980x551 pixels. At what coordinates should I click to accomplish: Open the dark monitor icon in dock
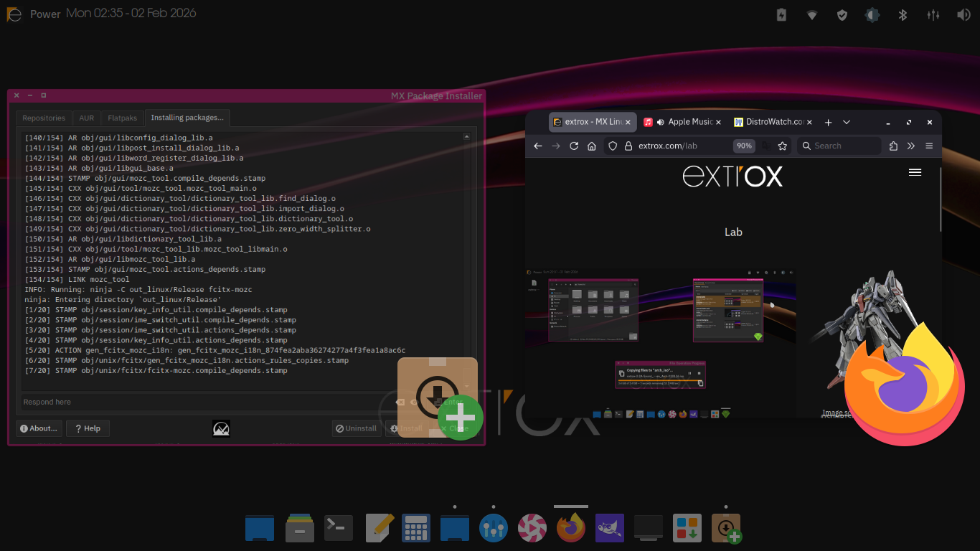tap(649, 528)
